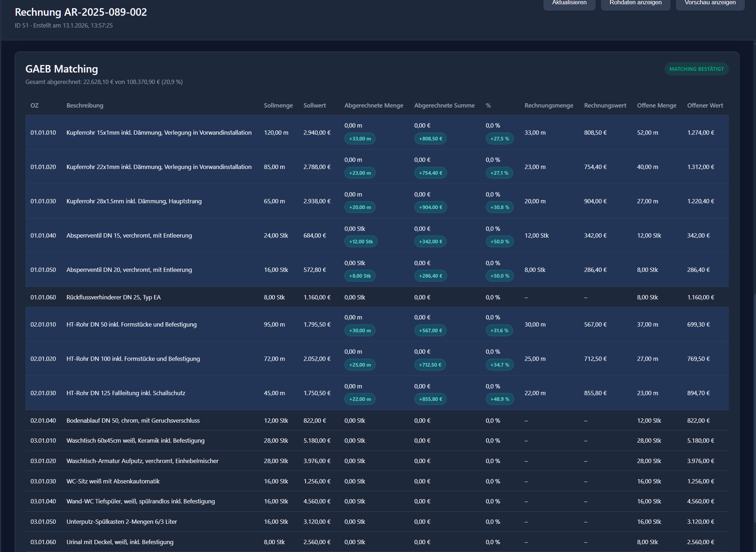The image size is (756, 552).
Task: Click the Abgerechnete Summe column header
Action: (x=444, y=105)
